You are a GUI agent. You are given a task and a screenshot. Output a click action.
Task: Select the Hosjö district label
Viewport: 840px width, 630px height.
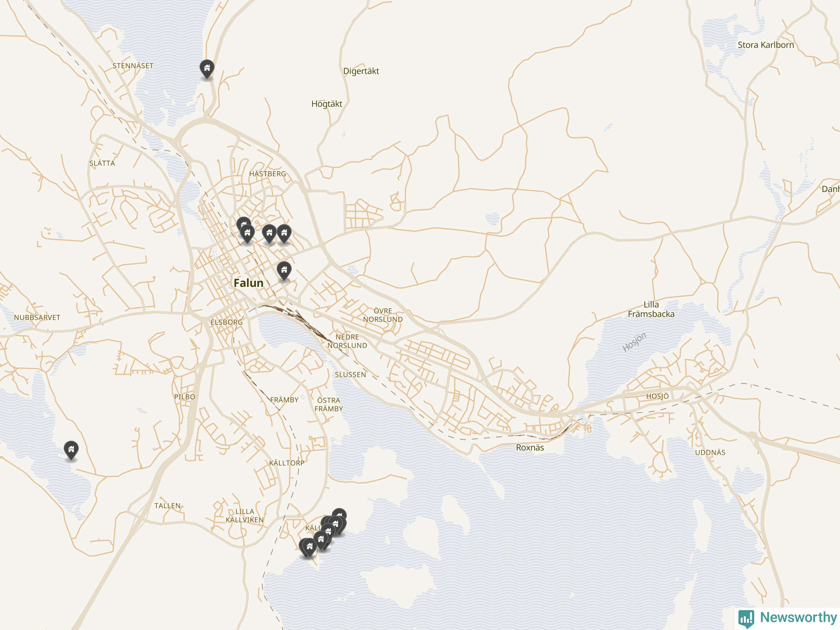tap(657, 396)
